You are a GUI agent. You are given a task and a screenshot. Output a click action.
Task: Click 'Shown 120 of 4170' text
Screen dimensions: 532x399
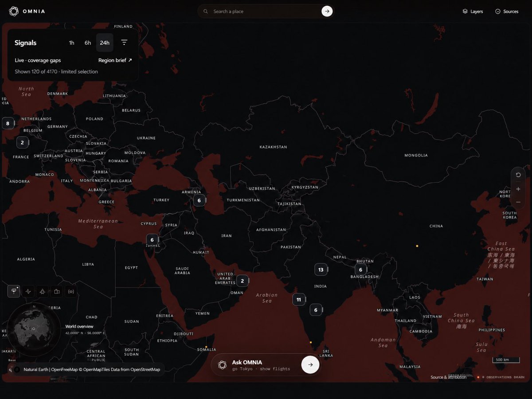[x=36, y=72]
